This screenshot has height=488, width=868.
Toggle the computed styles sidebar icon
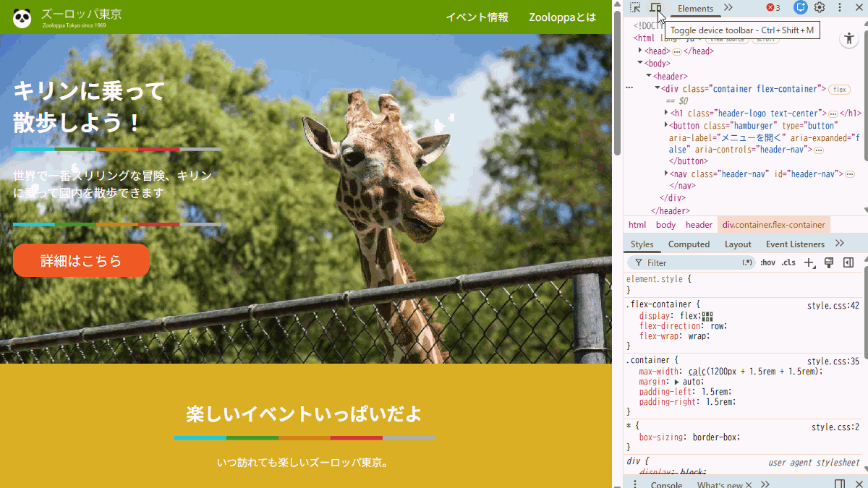(848, 263)
